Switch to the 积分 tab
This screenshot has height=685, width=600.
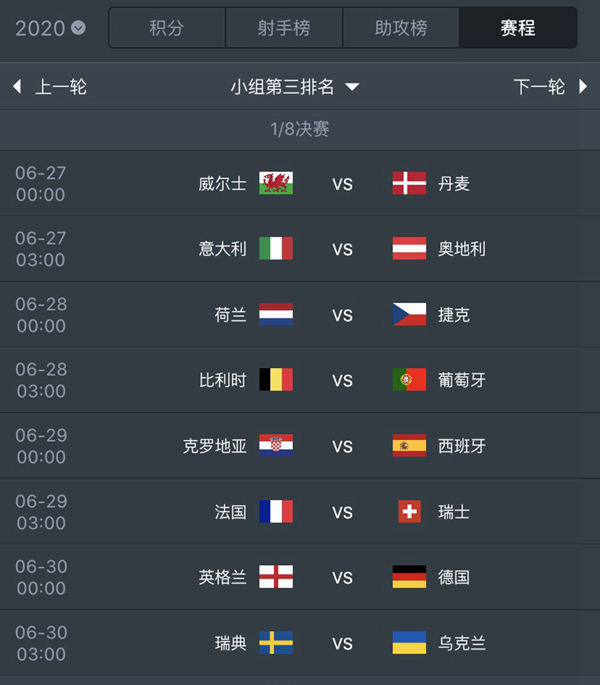click(x=166, y=28)
